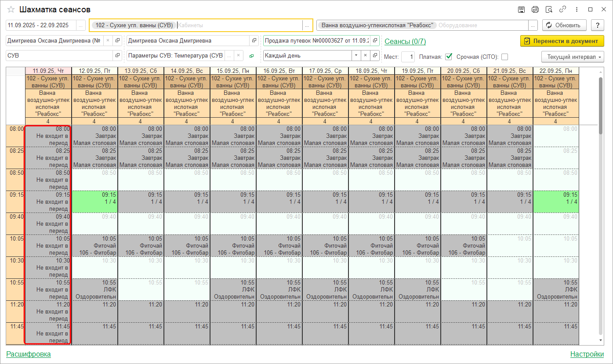Expand the Каждый день dropdown arrow
This screenshot has height=364, width=613.
355,56
